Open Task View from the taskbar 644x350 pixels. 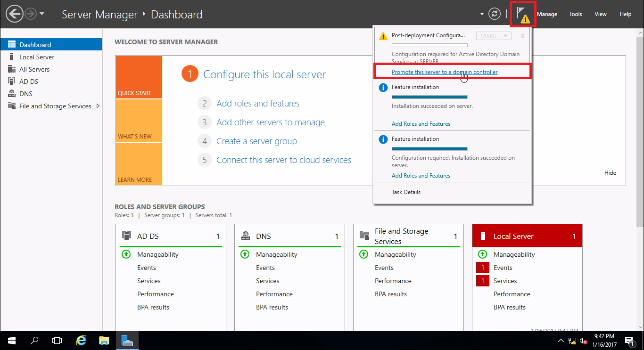click(x=57, y=341)
